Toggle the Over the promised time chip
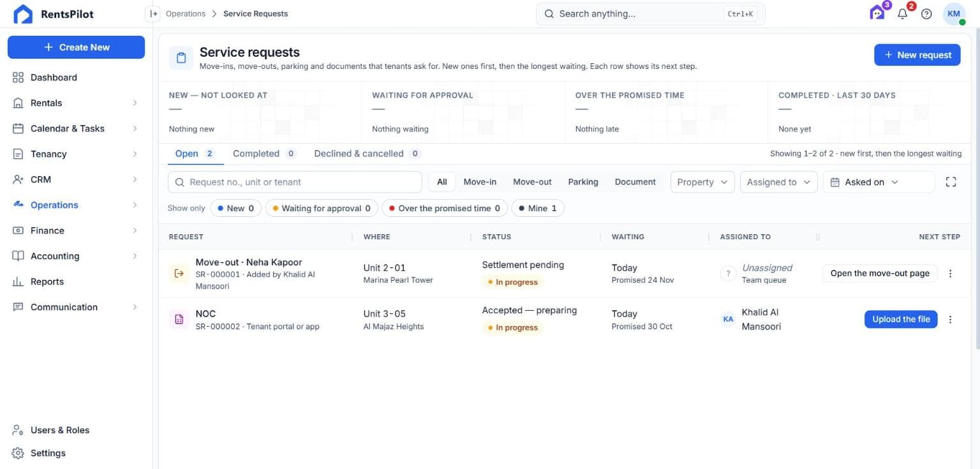The height and width of the screenshot is (469, 980). 445,208
